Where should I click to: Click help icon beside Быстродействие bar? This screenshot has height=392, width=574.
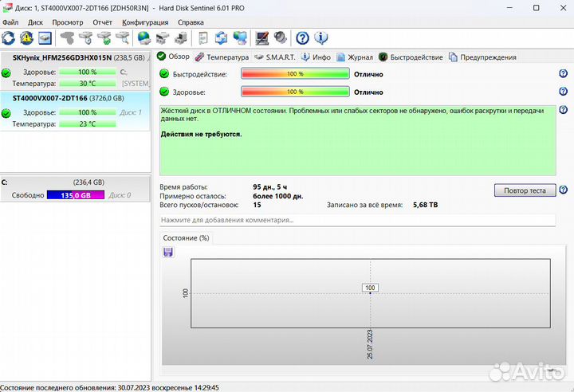pos(563,74)
